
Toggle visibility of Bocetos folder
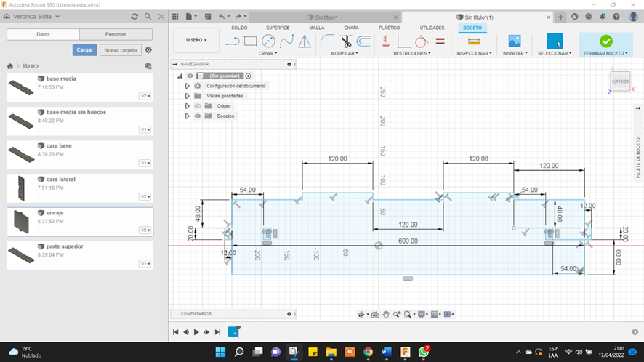pos(198,116)
